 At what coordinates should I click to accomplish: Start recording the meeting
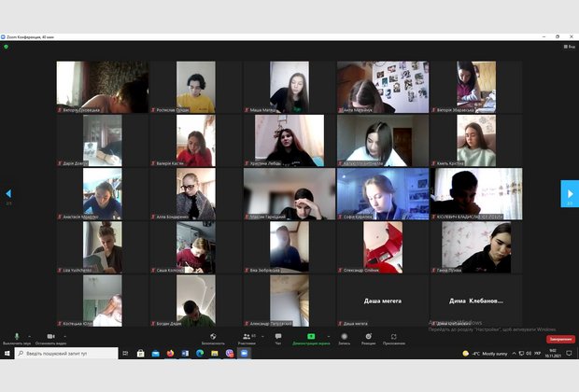click(x=345, y=339)
